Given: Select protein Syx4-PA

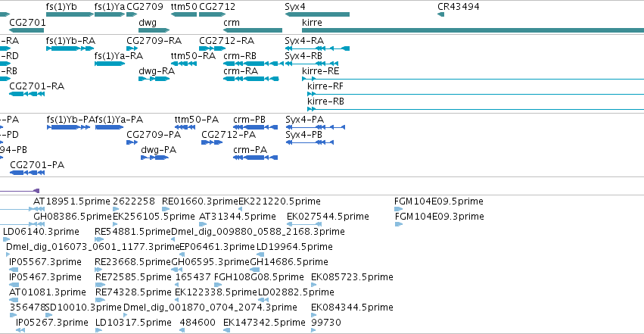Looking at the screenshot, I should (316, 127).
